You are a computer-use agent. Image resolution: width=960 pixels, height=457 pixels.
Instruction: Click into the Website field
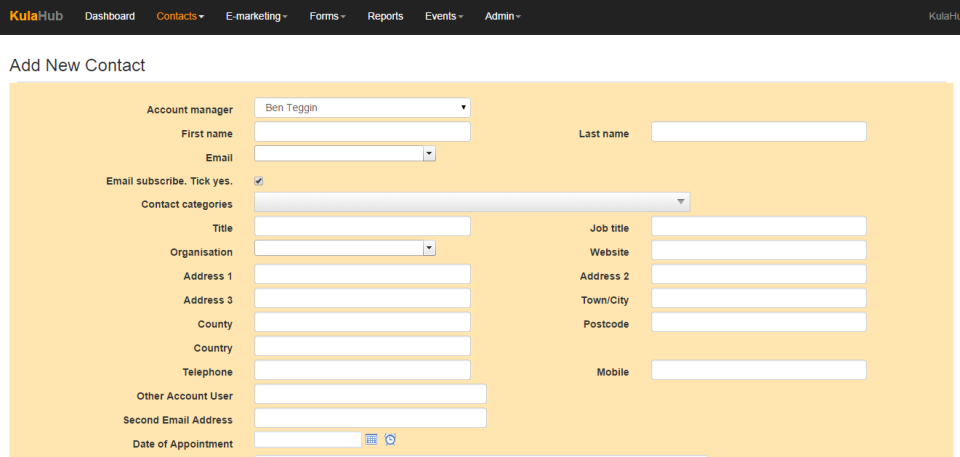click(759, 250)
